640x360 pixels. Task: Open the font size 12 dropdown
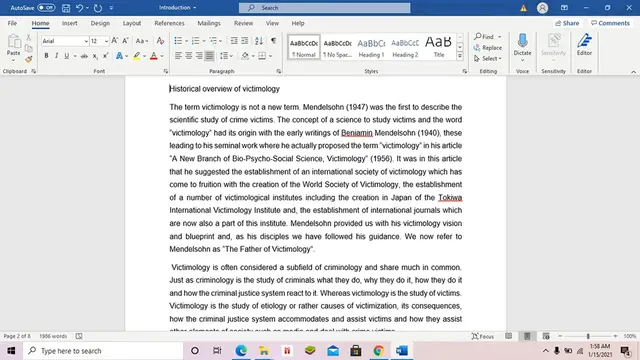106,41
